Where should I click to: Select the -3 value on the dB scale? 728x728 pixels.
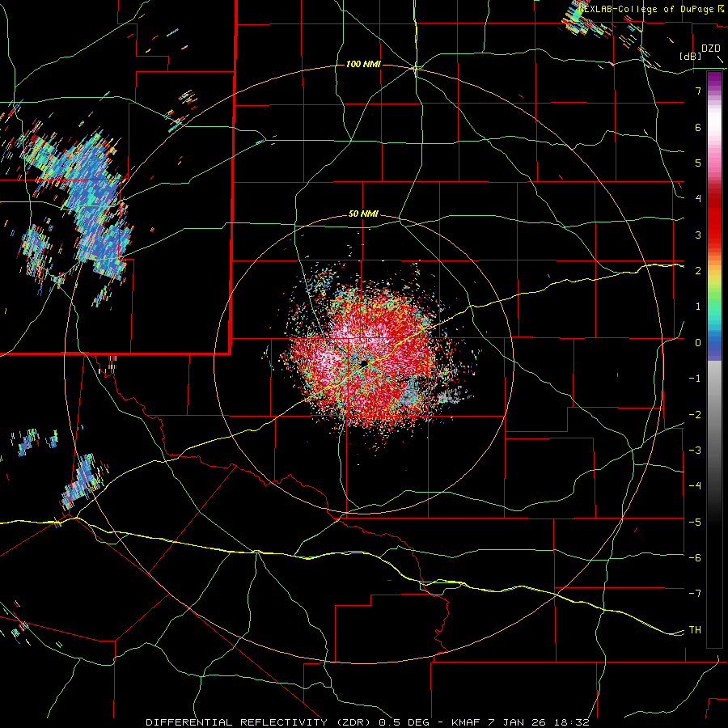click(x=695, y=451)
